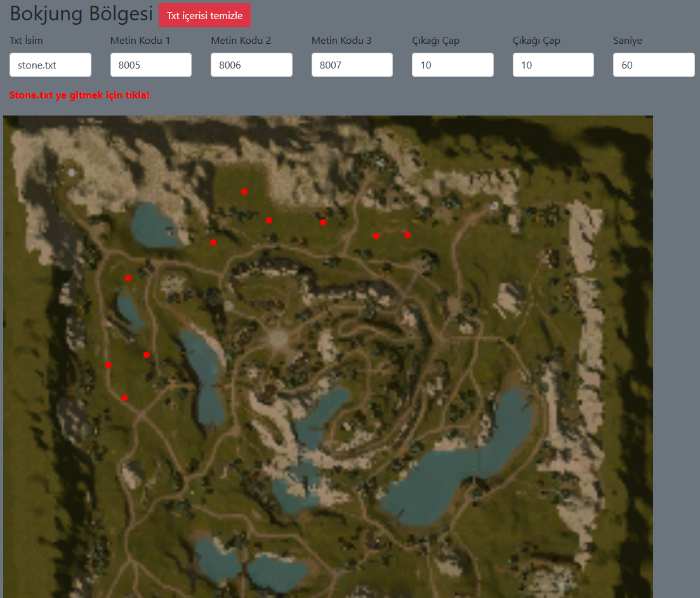Click the 'Txt içerisi temizle' red button
Viewport: 700px width, 598px height.
(x=204, y=16)
